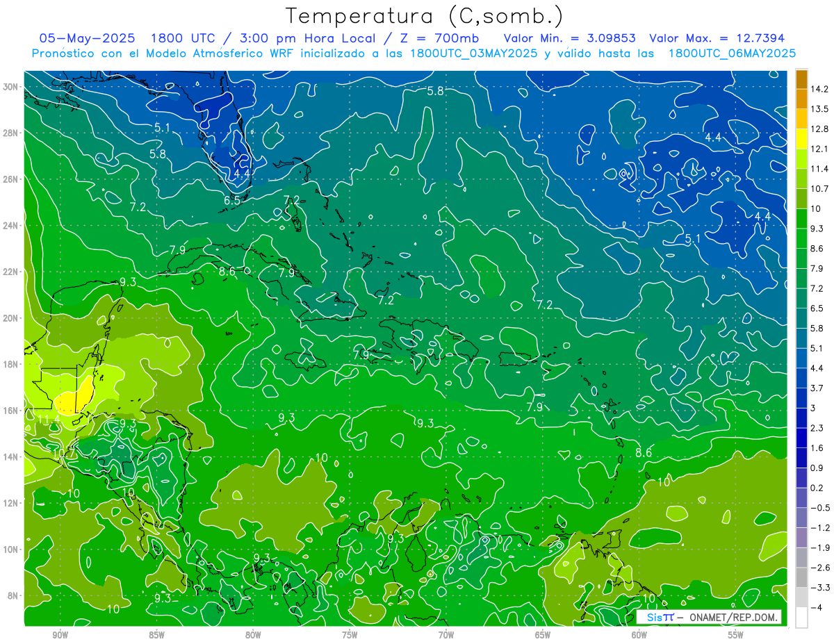Click the -0.5 colorbar scale label

[819, 508]
